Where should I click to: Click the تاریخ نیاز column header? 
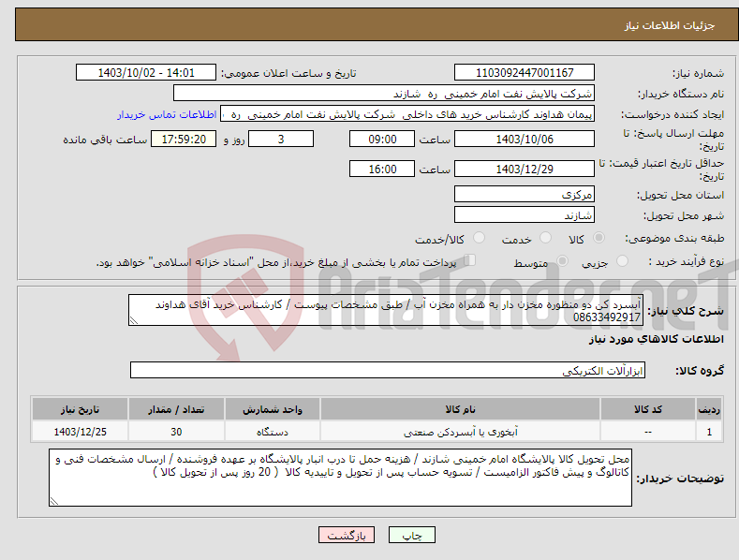pos(81,409)
